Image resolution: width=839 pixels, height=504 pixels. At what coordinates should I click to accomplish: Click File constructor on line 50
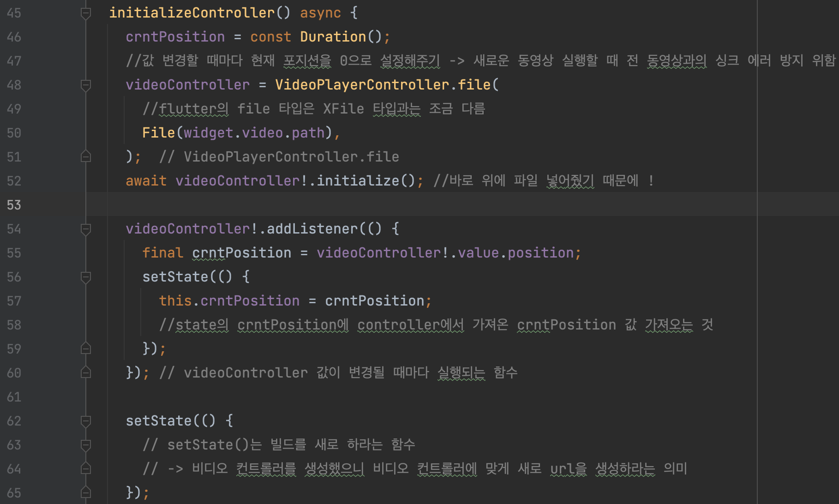pos(159,133)
